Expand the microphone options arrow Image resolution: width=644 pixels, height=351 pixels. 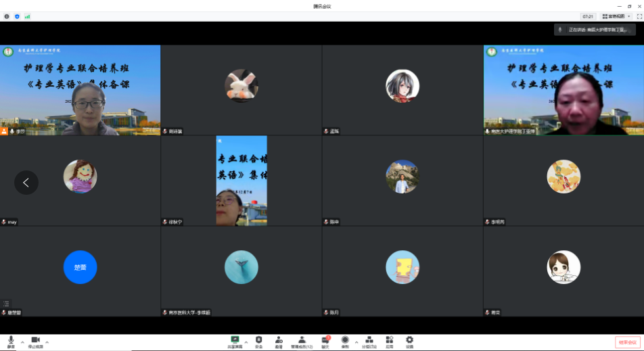click(x=22, y=342)
